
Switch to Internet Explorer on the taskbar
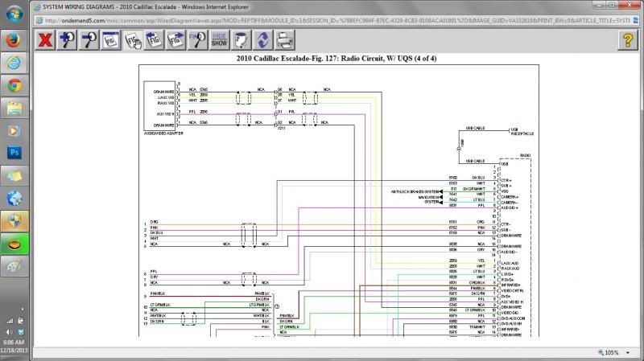[x=14, y=63]
